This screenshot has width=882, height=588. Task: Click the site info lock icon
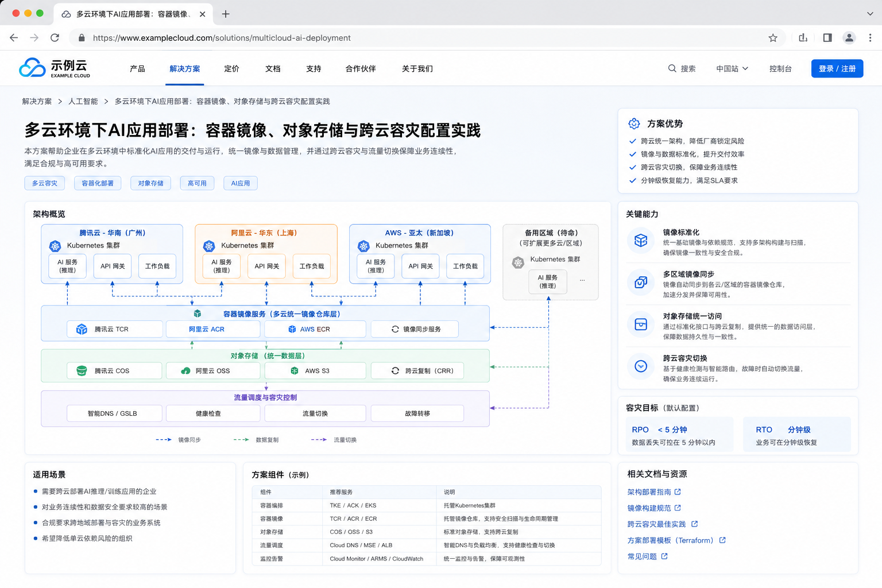[82, 38]
